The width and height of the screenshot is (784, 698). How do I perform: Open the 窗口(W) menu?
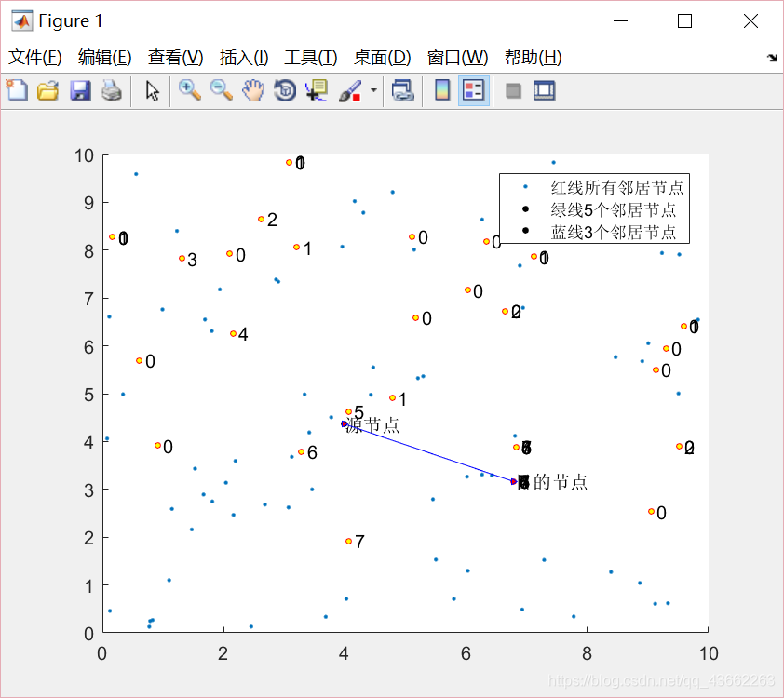(457, 58)
